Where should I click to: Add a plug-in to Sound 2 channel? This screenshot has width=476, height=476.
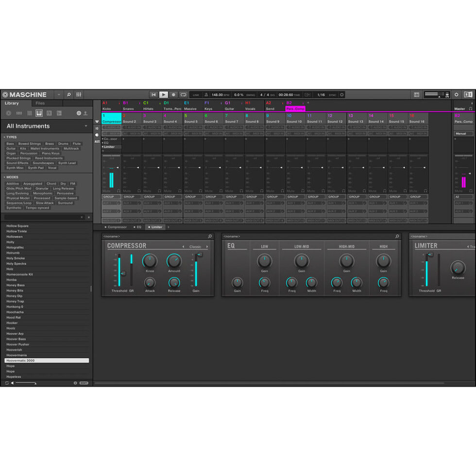[x=123, y=139]
